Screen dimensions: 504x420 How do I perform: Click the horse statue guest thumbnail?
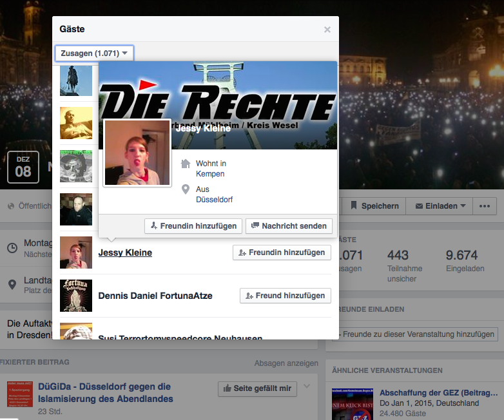click(x=76, y=81)
